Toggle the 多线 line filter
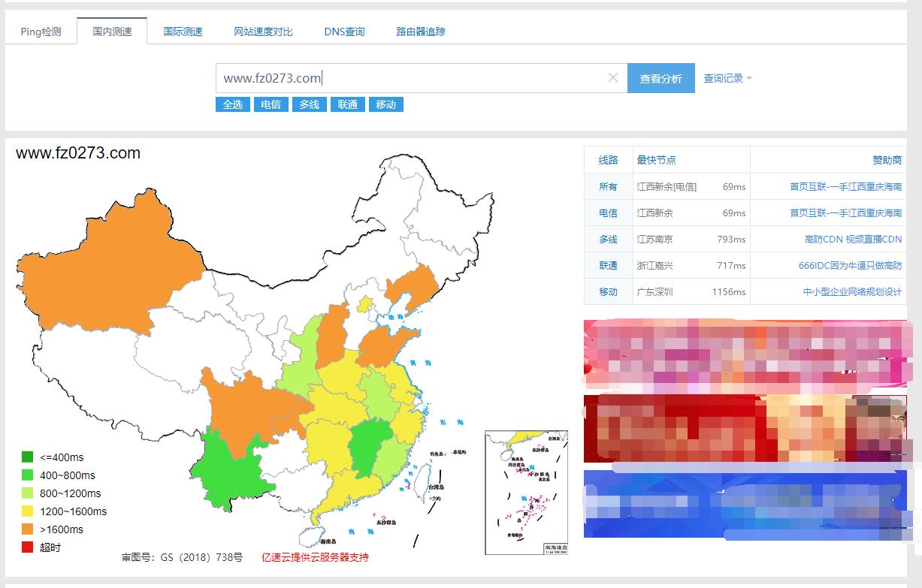 (x=310, y=104)
